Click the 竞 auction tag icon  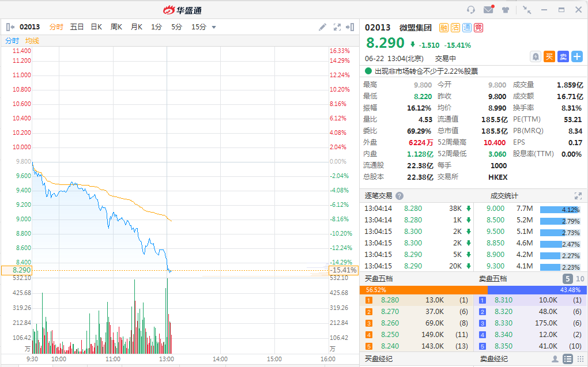(x=478, y=27)
